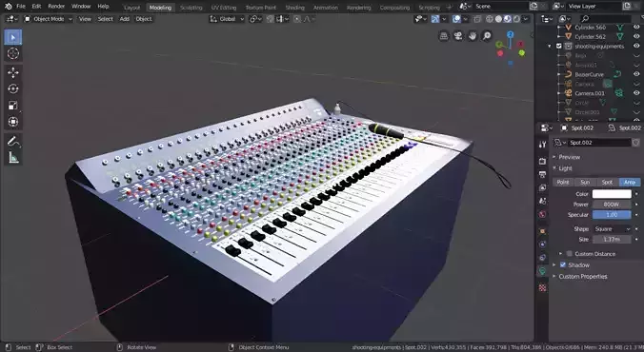Click the Power field showing 800W
Viewport: 644px width, 352px height.
(612, 204)
